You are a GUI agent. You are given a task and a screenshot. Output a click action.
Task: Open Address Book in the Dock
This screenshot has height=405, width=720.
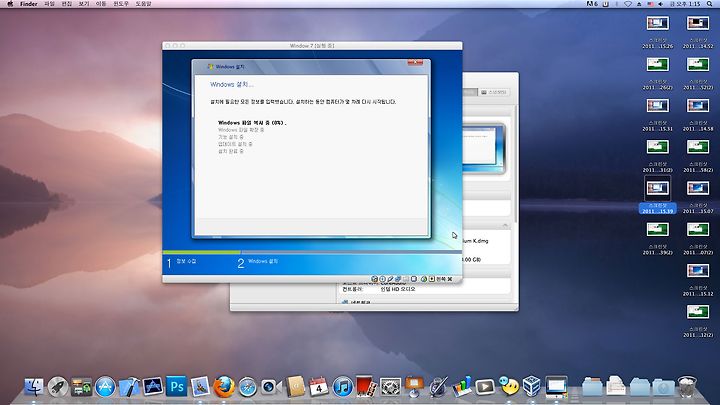[x=295, y=387]
